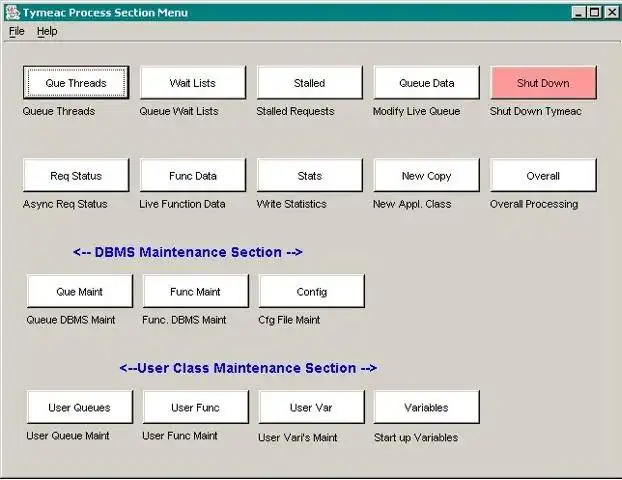Image resolution: width=622 pixels, height=480 pixels.
Task: Click the 'Queue Threads' label
Action: 59,111
